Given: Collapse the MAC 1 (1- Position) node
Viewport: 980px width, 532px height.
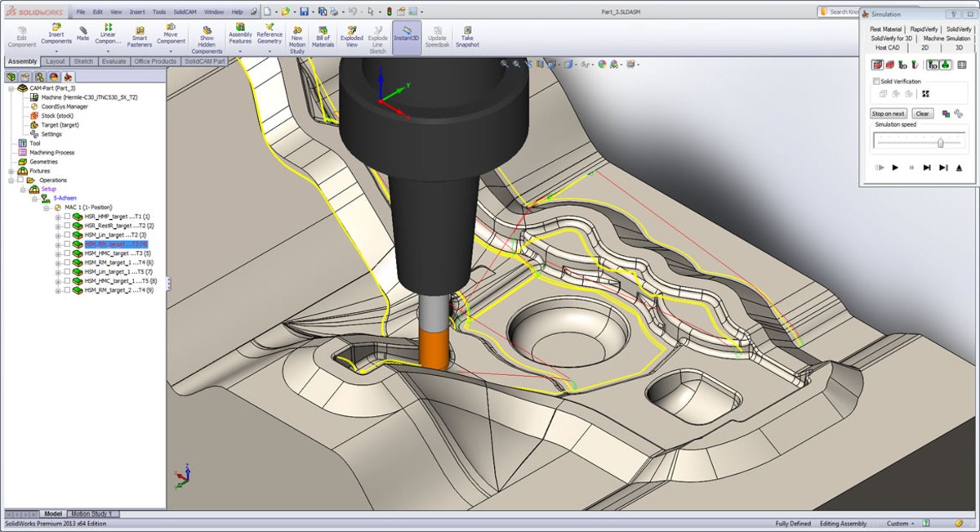Looking at the screenshot, I should (46, 208).
